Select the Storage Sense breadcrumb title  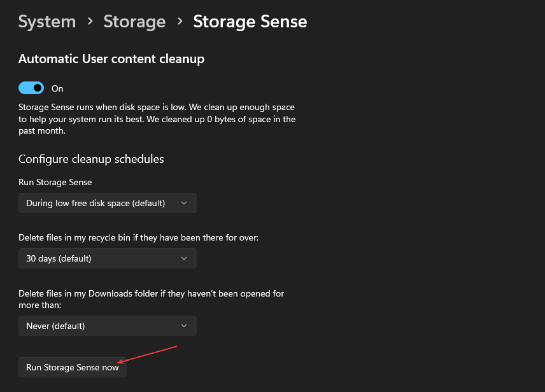[250, 21]
